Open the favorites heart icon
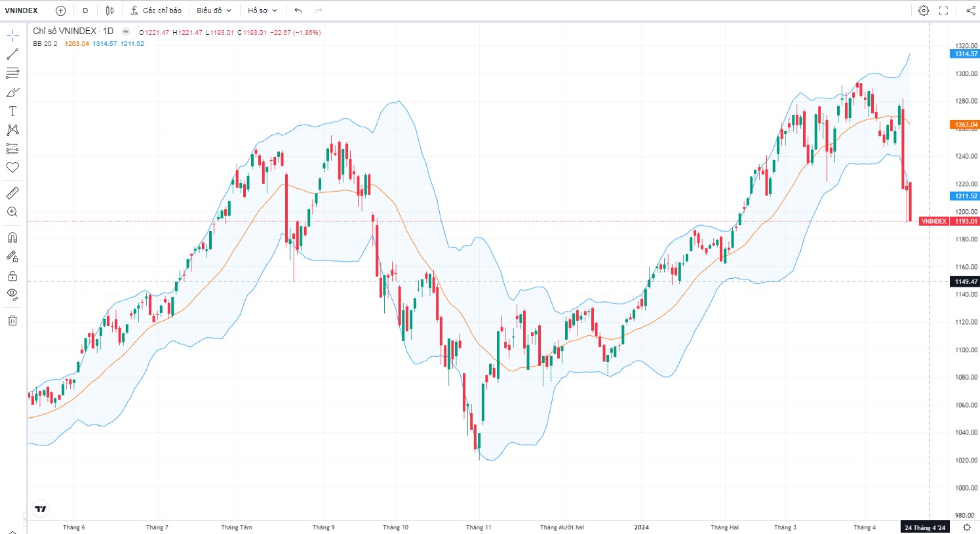 click(x=12, y=167)
